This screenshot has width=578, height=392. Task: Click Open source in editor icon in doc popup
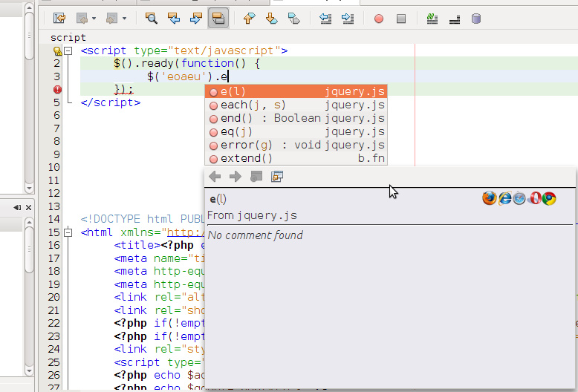277,177
